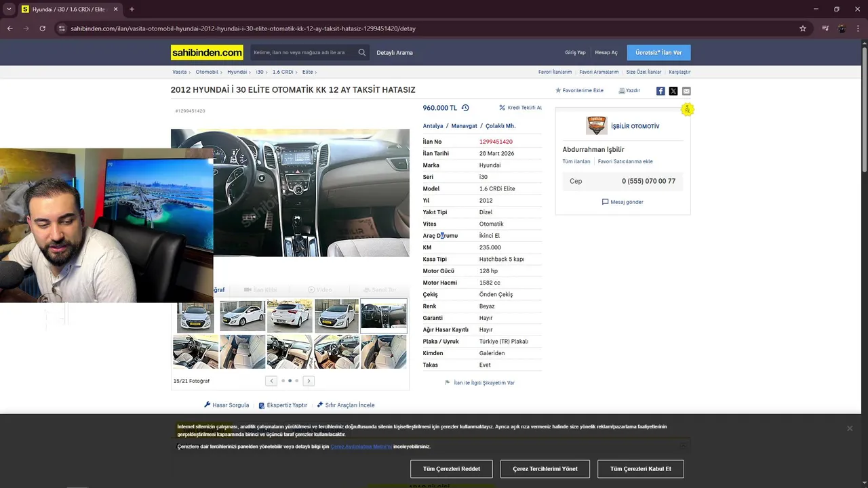Click Favori Satıcılarıma ekle link

pyautogui.click(x=625, y=161)
